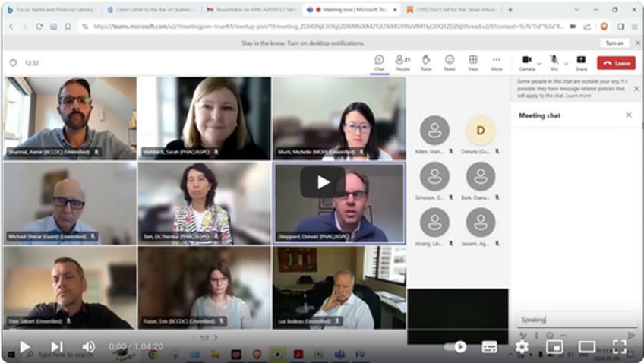
Task: Open the Learn more link in chat notice
Action: 578,96
